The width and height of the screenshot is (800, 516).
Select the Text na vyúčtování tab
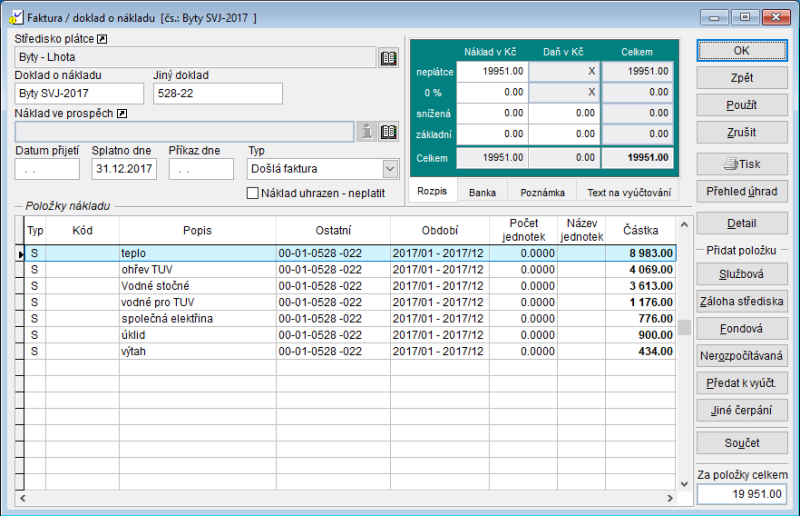pyautogui.click(x=629, y=192)
